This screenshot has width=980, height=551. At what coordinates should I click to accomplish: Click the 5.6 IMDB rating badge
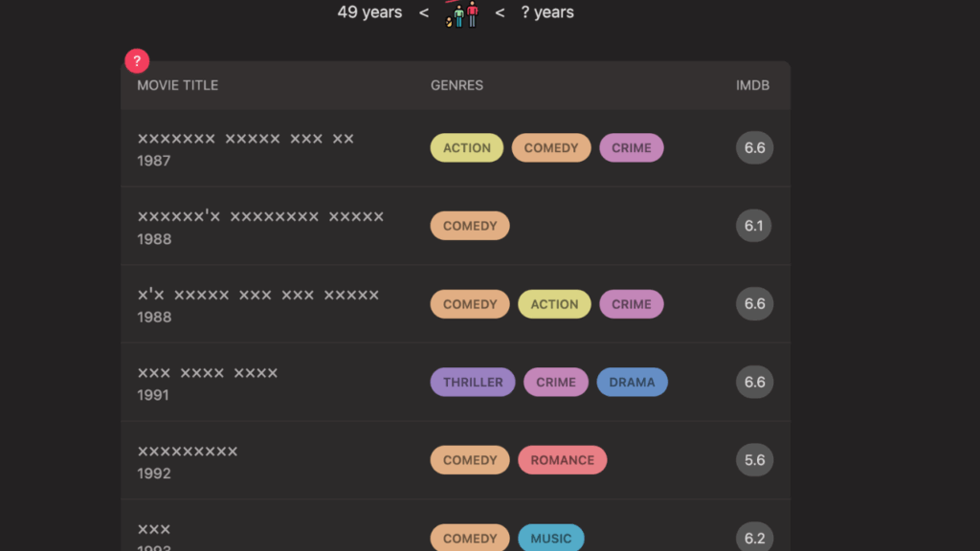[x=754, y=460]
